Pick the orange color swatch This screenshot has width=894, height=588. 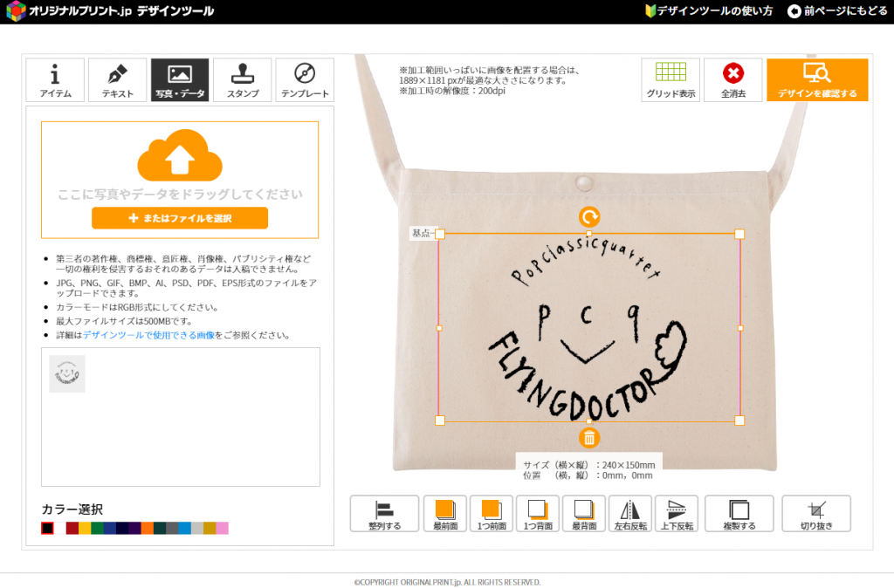click(147, 528)
